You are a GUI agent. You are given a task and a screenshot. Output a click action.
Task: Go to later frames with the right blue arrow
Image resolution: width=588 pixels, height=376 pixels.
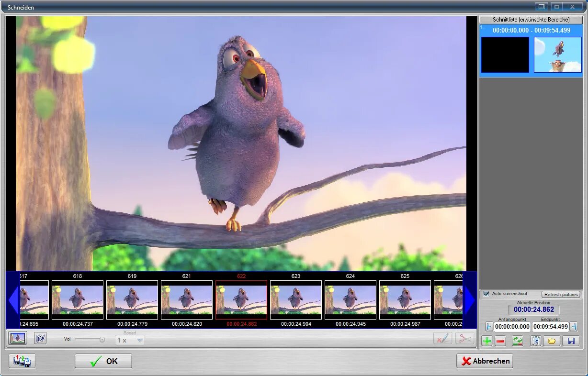tap(470, 300)
